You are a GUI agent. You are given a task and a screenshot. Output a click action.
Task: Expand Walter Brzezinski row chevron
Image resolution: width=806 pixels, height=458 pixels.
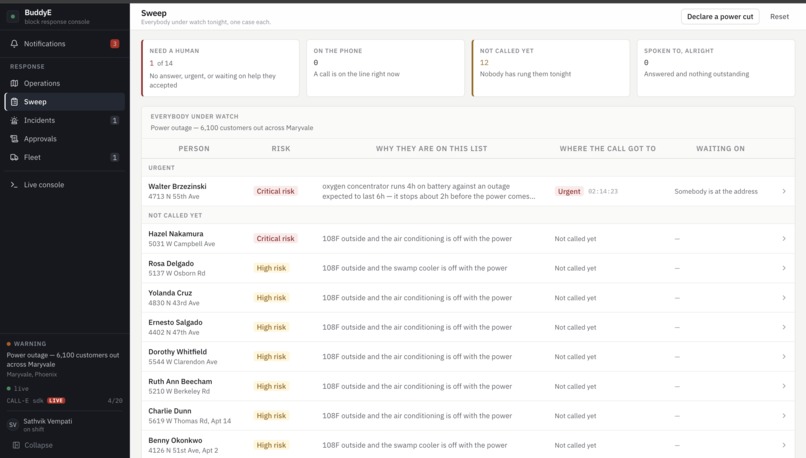click(x=784, y=191)
